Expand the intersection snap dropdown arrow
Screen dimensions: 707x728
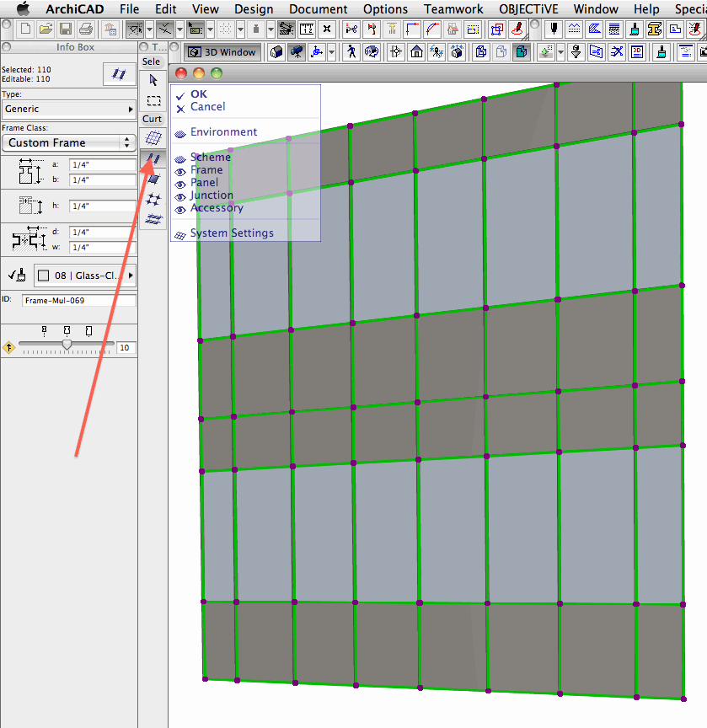(x=179, y=29)
